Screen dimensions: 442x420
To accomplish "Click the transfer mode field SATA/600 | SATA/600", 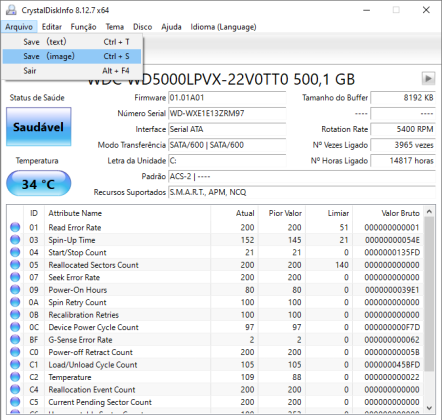I will coord(227,145).
